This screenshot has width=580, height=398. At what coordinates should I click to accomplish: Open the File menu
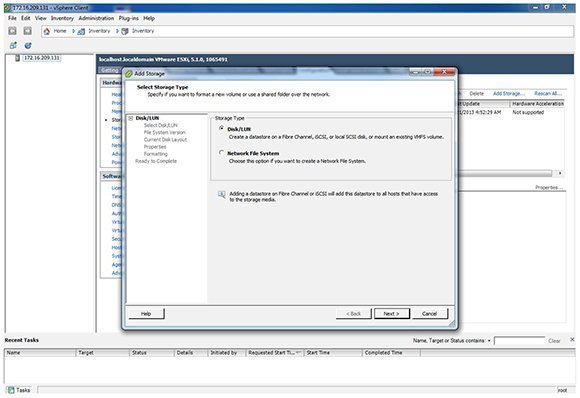(12, 18)
